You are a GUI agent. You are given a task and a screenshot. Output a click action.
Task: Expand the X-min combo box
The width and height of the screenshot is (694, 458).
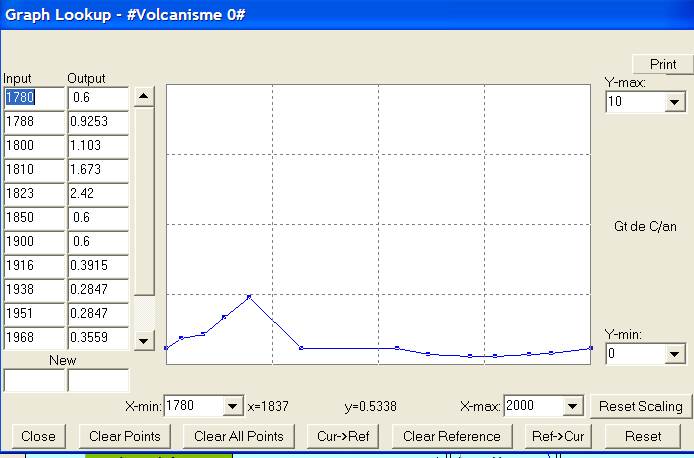pyautogui.click(x=233, y=406)
